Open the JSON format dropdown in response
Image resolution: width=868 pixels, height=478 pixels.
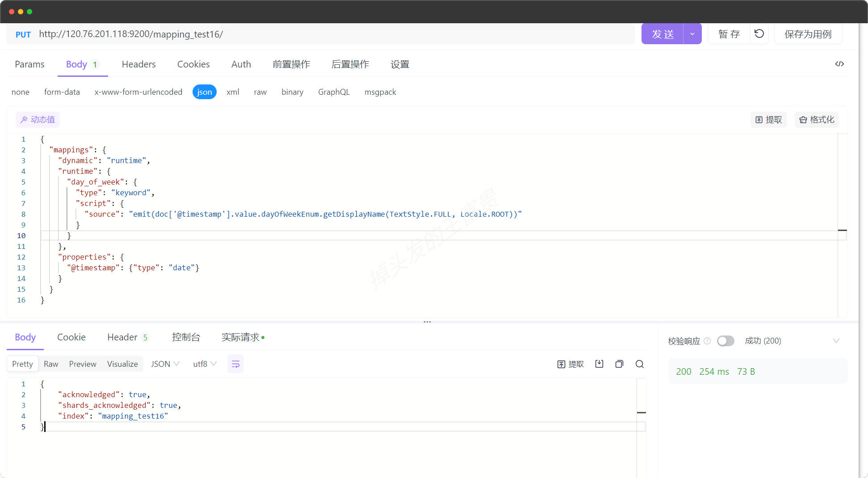pyautogui.click(x=165, y=364)
